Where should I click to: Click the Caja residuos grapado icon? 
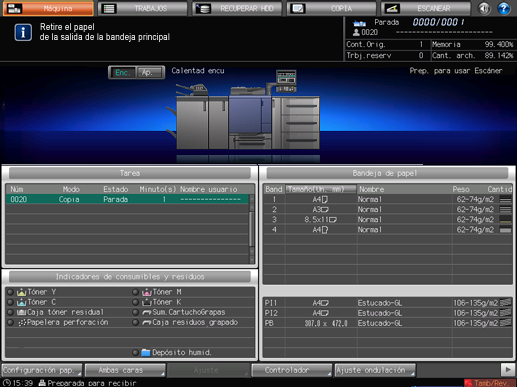[147, 323]
